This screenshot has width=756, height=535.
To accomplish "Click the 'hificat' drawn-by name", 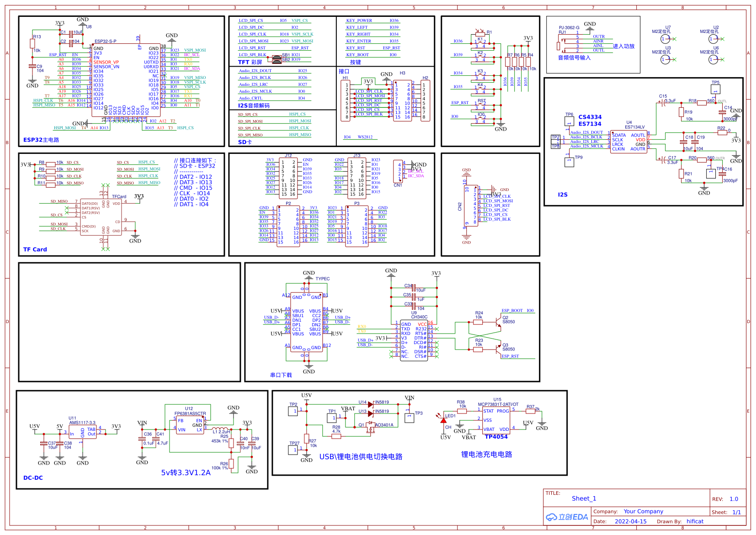I will (695, 521).
